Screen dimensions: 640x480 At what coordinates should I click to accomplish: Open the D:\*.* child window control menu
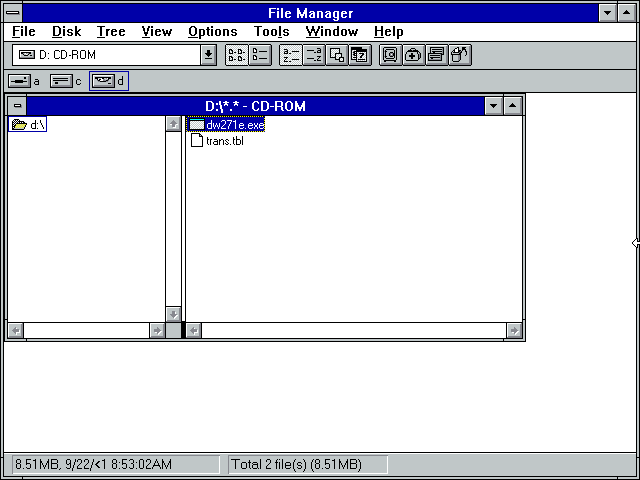coord(17,106)
